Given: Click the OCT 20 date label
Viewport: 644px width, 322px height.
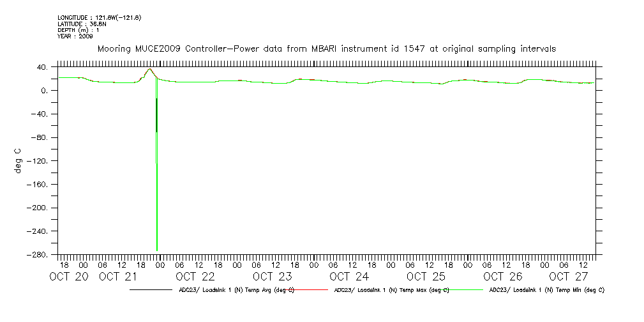Looking at the screenshot, I should pos(70,277).
